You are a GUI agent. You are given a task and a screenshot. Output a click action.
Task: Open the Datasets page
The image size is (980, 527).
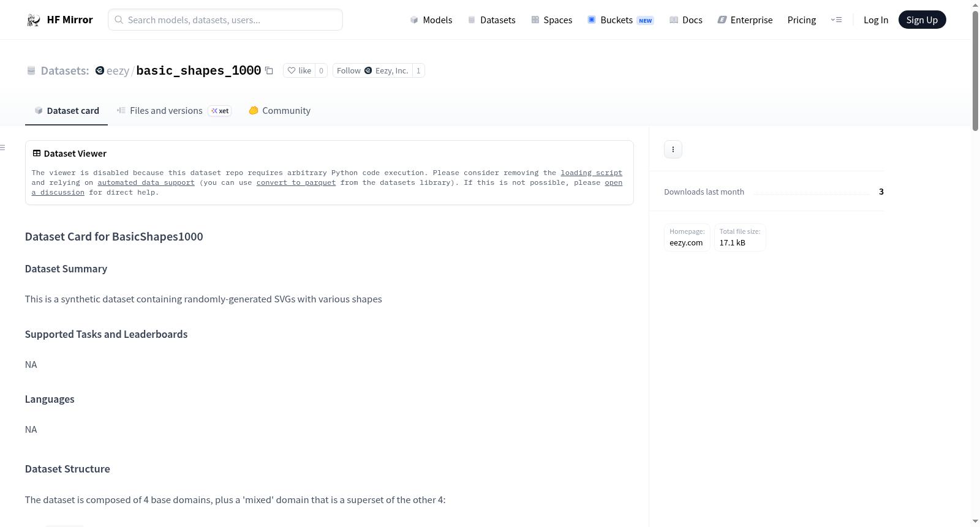[x=492, y=20]
